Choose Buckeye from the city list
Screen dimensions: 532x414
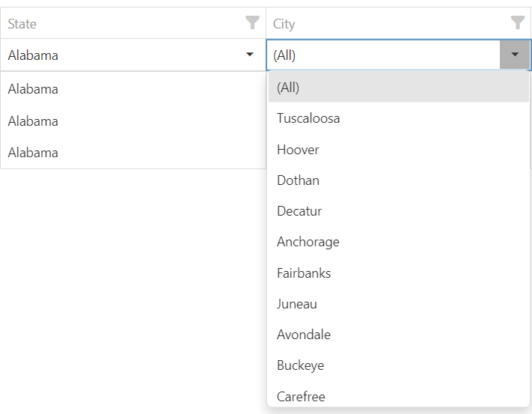[x=399, y=365]
